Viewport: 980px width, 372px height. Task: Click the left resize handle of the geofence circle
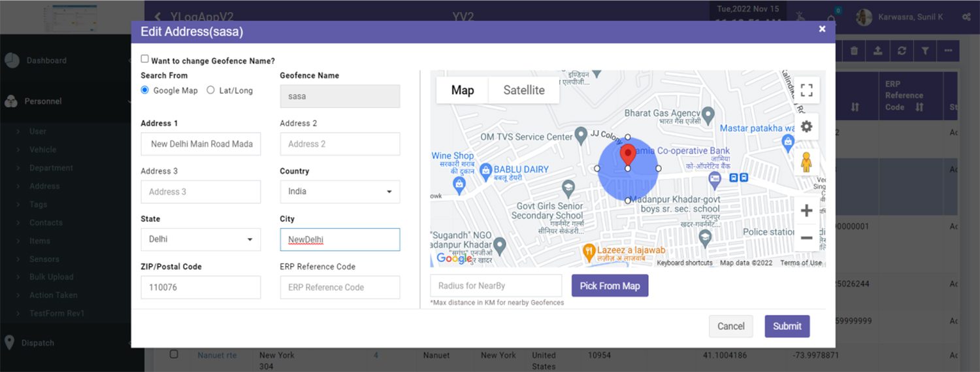pos(597,169)
